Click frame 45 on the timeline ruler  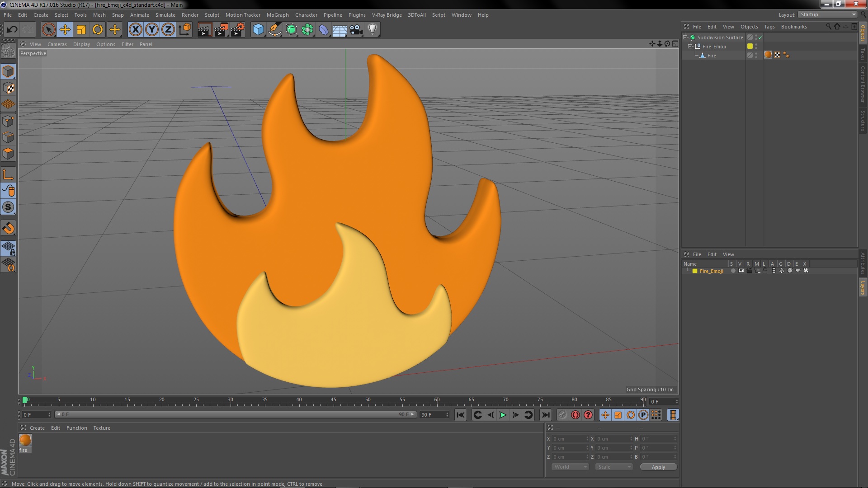point(333,400)
